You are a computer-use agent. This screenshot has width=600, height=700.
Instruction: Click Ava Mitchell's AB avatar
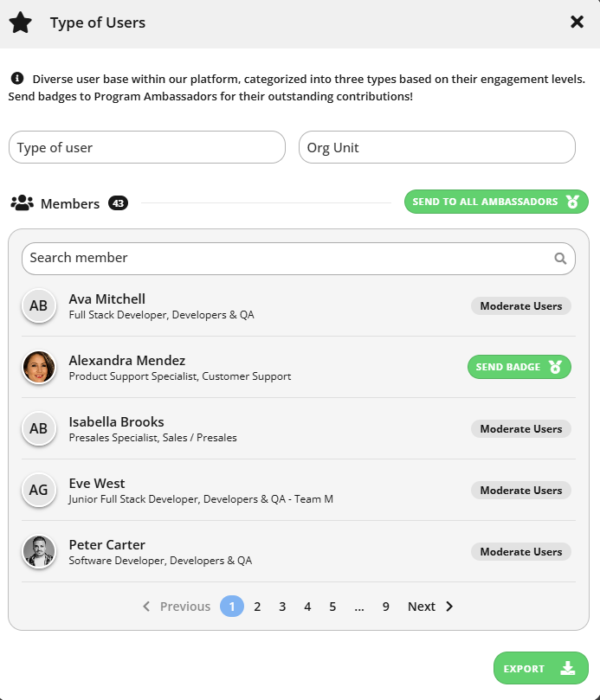click(x=39, y=305)
